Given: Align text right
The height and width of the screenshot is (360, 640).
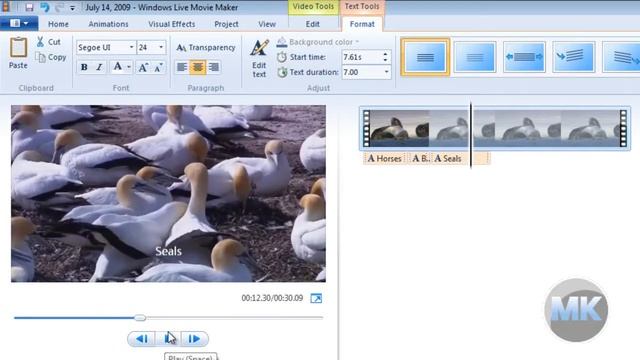Looking at the screenshot, I should (x=213, y=67).
